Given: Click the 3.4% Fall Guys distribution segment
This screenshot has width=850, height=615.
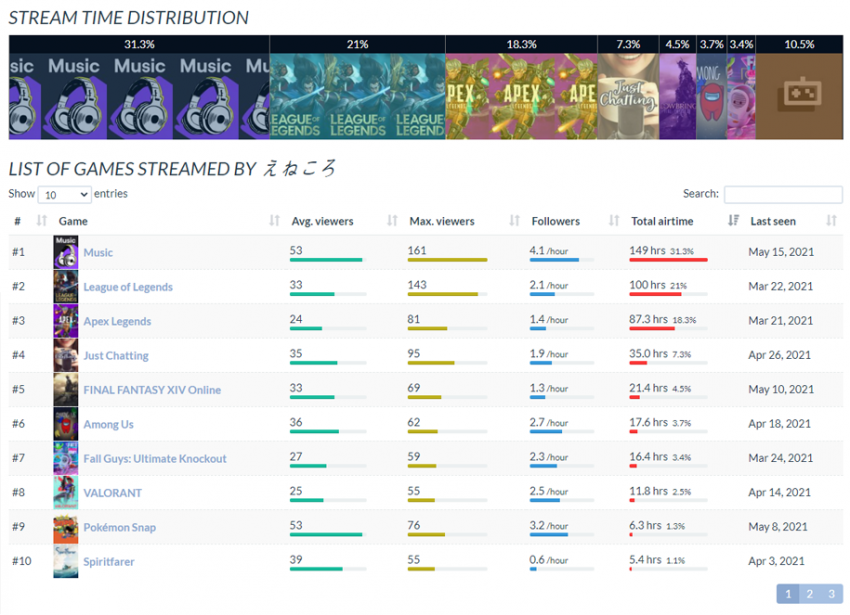Looking at the screenshot, I should (x=741, y=87).
